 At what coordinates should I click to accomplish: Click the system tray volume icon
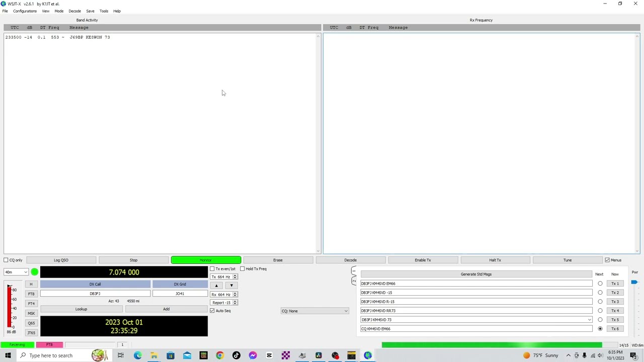pyautogui.click(x=600, y=355)
